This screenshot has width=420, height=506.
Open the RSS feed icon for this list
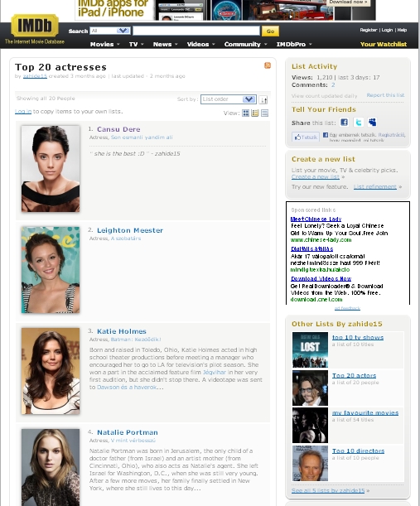(x=268, y=65)
